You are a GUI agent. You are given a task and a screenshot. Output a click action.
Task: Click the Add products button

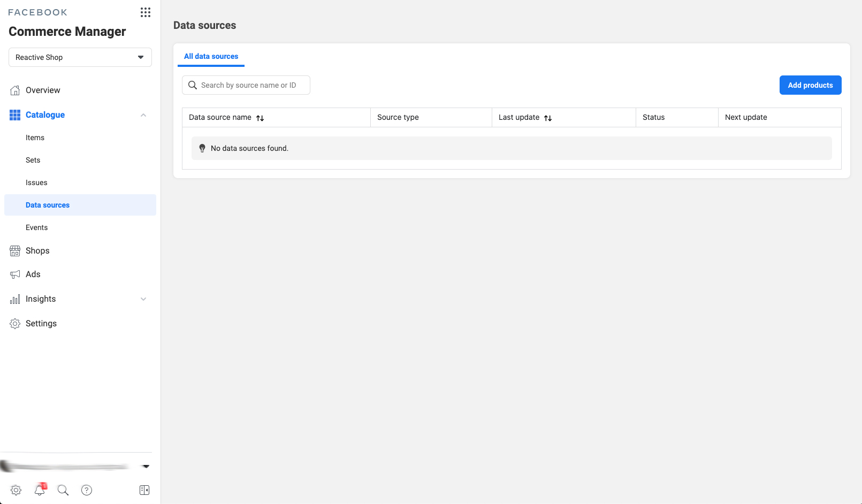click(x=810, y=85)
